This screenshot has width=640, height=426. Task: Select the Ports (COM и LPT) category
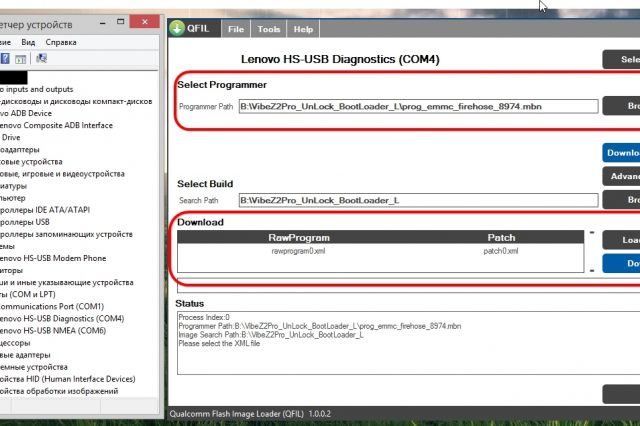pyautogui.click(x=28, y=294)
